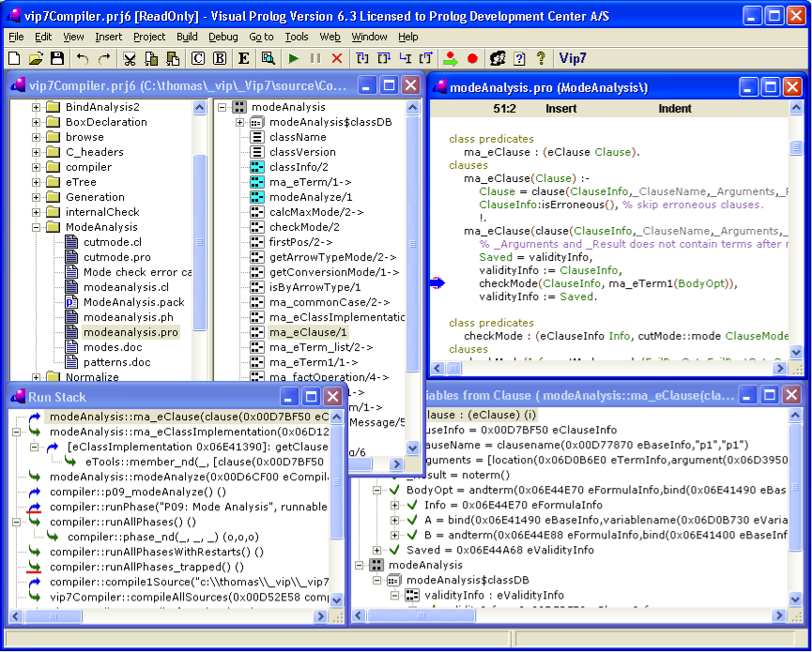Select classVersion item in class tree
The width and height of the screenshot is (812, 652).
tap(302, 152)
